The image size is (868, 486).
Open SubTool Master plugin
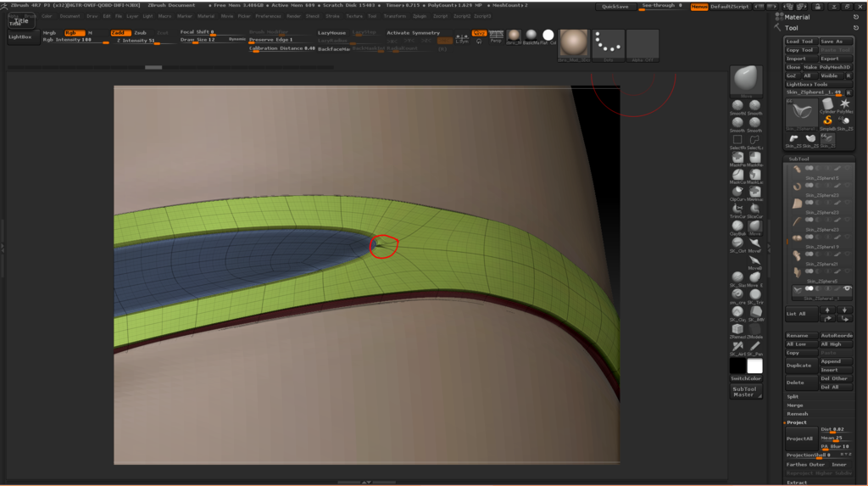(745, 392)
